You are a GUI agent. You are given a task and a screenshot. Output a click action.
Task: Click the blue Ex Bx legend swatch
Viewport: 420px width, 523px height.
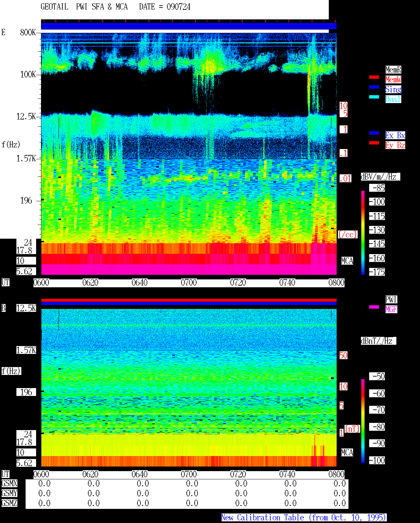tap(374, 133)
